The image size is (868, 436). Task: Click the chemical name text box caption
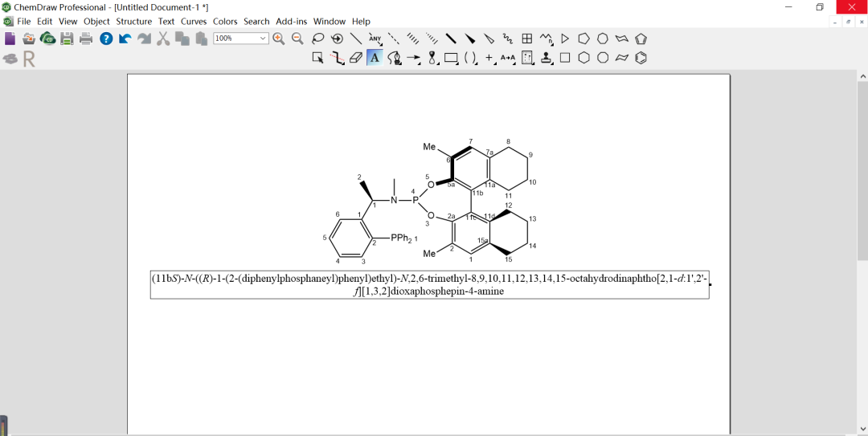pos(429,285)
